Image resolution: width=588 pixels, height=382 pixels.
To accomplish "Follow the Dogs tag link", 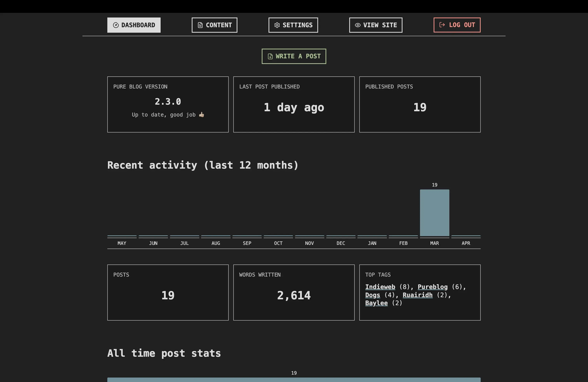I will [373, 295].
